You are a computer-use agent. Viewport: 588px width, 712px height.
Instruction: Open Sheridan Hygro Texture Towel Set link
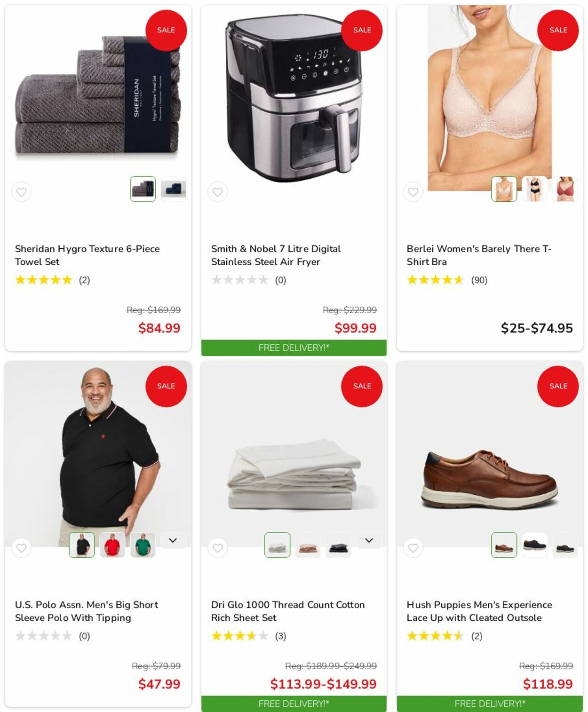(x=87, y=255)
